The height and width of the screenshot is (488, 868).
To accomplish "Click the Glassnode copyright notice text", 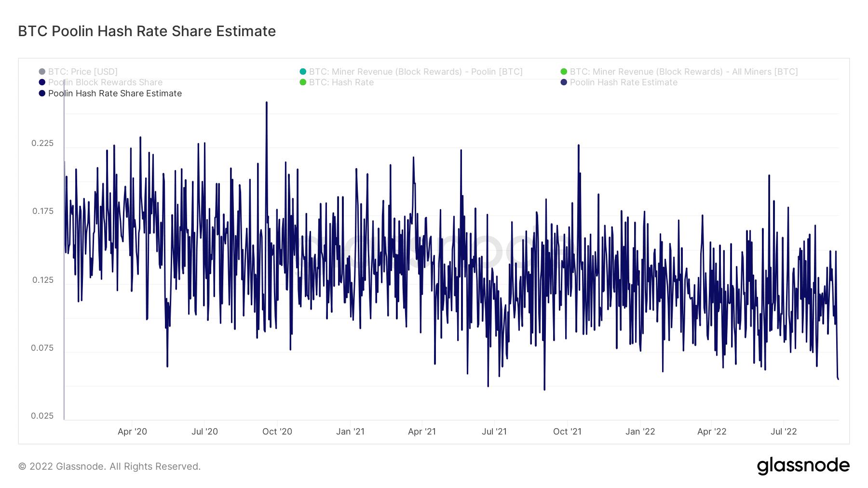I will coord(109,466).
